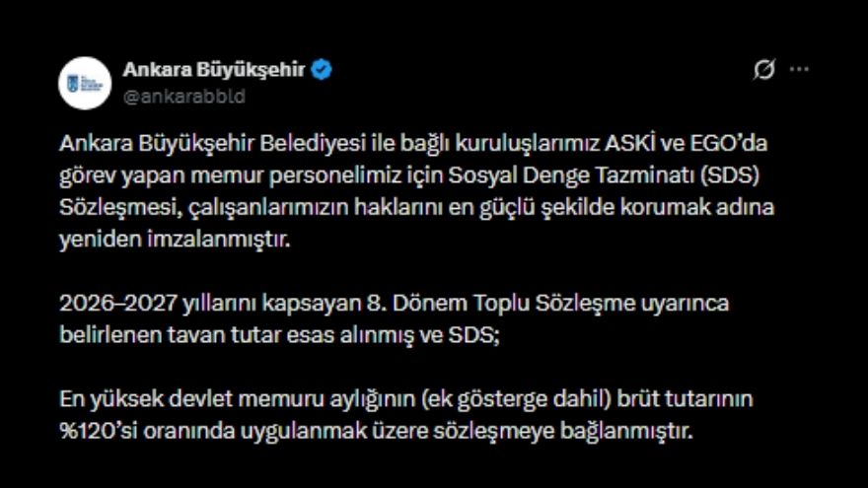The image size is (868, 488).
Task: Open the three-dot more options menu
Action: 799,70
